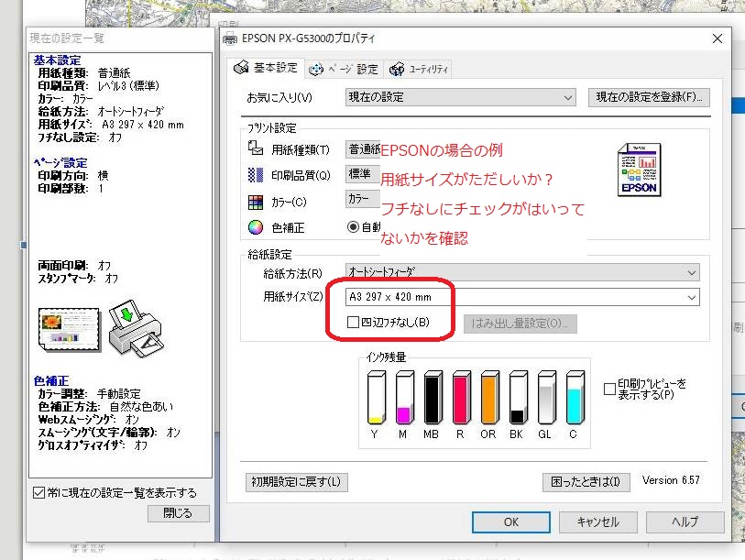Click the color grid icon beside カラー

[x=256, y=202]
